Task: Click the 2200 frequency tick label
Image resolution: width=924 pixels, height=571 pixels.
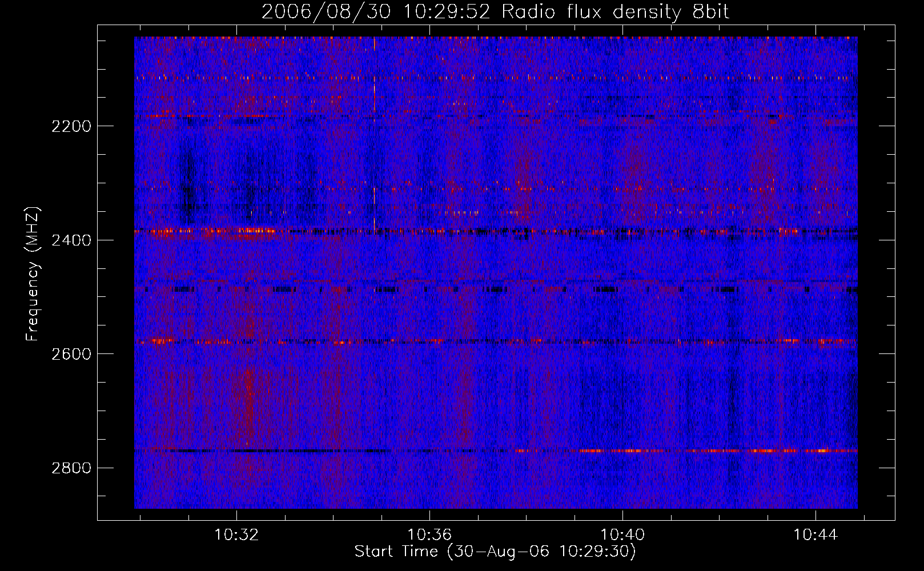Action: pyautogui.click(x=71, y=126)
